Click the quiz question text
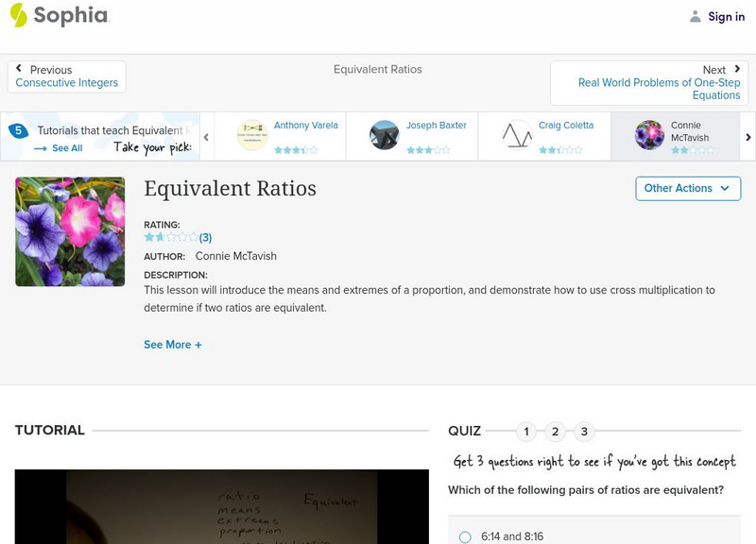This screenshot has height=544, width=756. tap(586, 490)
